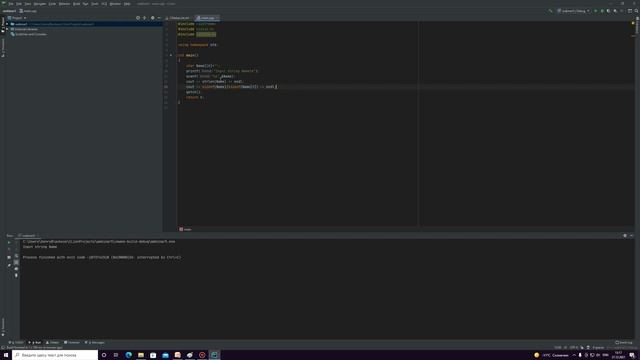
Task: Open the Messages tool window button
Action: pyautogui.click(x=95, y=342)
